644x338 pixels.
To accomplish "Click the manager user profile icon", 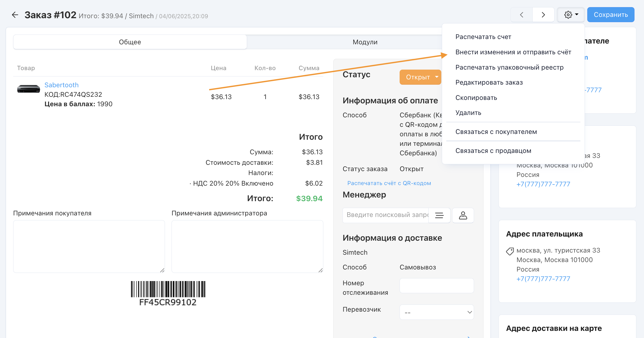I will (463, 215).
